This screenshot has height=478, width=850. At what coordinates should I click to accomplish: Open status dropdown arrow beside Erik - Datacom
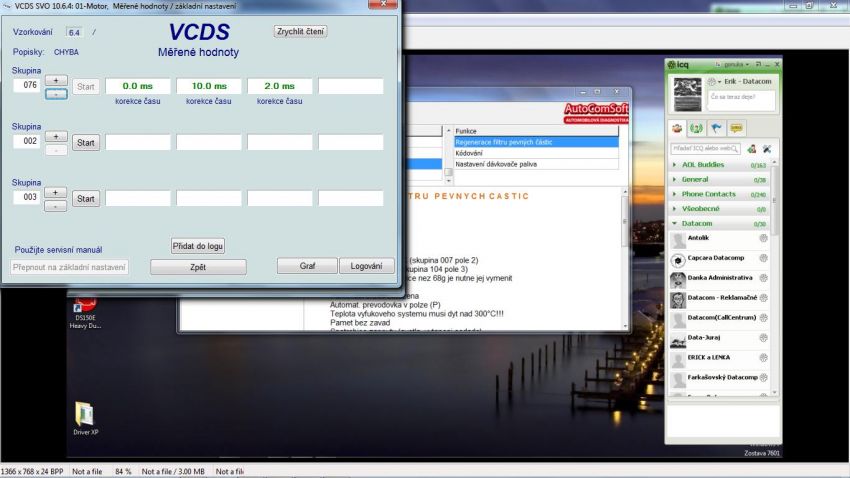coord(719,82)
